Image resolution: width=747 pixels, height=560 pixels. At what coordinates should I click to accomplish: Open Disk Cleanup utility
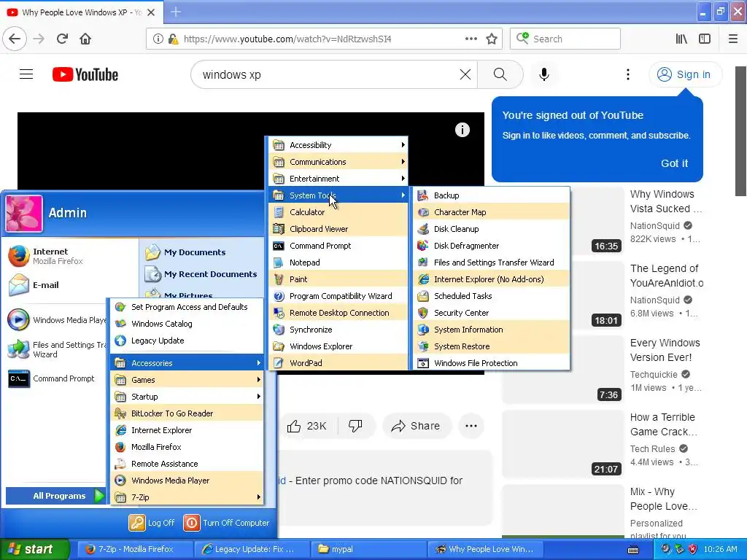click(491, 228)
